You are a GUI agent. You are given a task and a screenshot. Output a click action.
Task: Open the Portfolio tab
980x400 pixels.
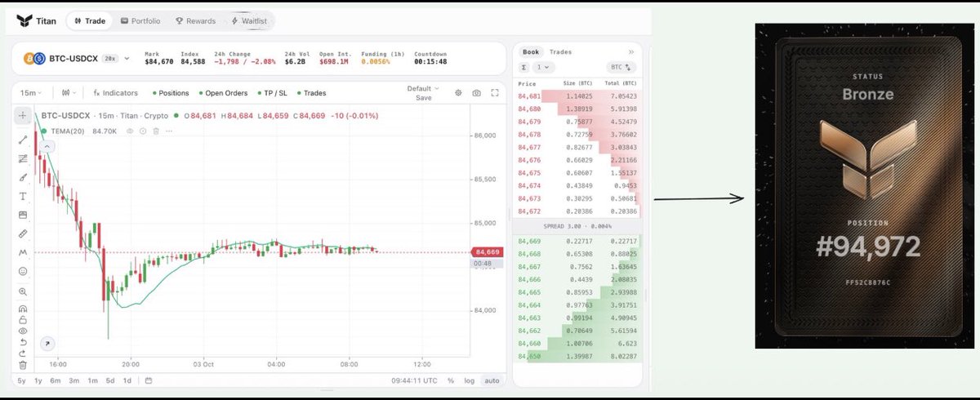140,20
